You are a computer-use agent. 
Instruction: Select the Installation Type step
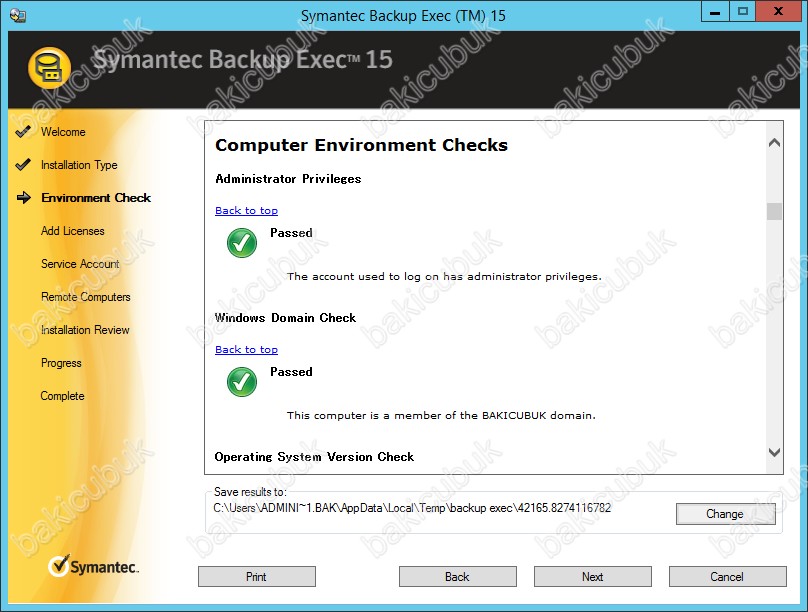pyautogui.click(x=79, y=165)
